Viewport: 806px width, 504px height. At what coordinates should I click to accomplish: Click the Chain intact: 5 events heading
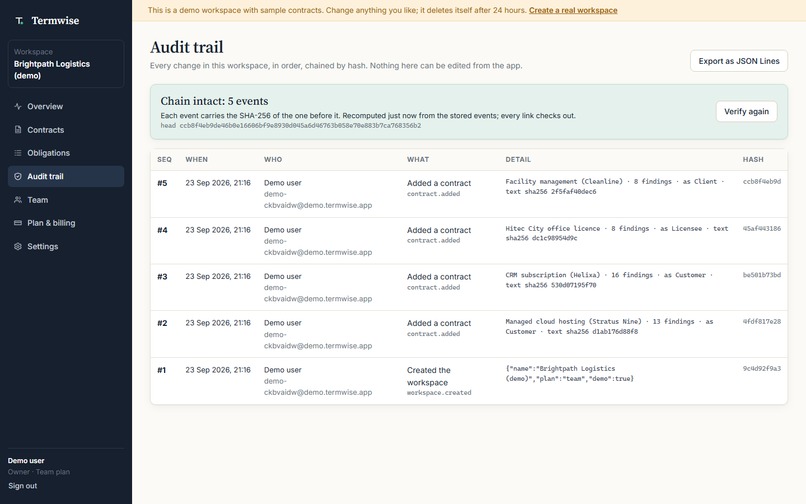pyautogui.click(x=214, y=101)
